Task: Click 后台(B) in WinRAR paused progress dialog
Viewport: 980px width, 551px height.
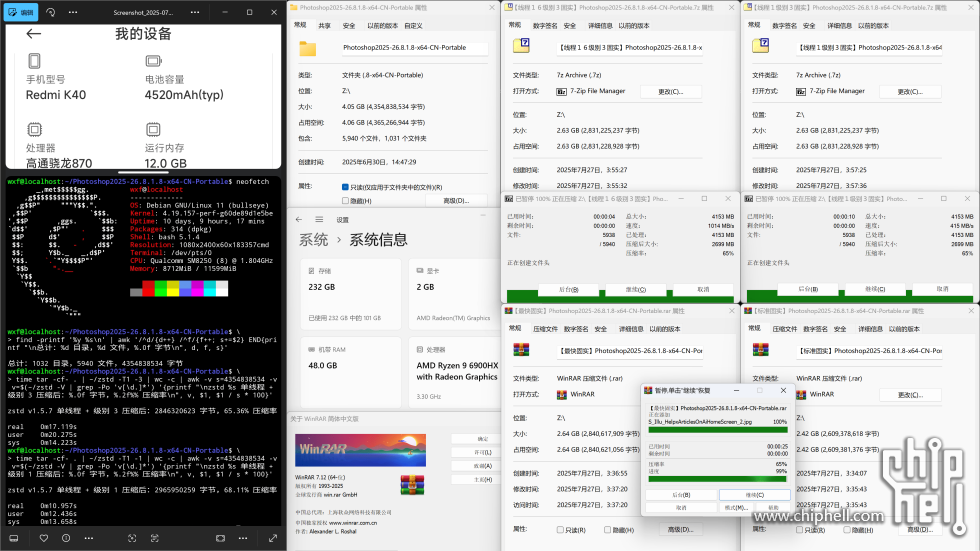Action: pos(681,495)
